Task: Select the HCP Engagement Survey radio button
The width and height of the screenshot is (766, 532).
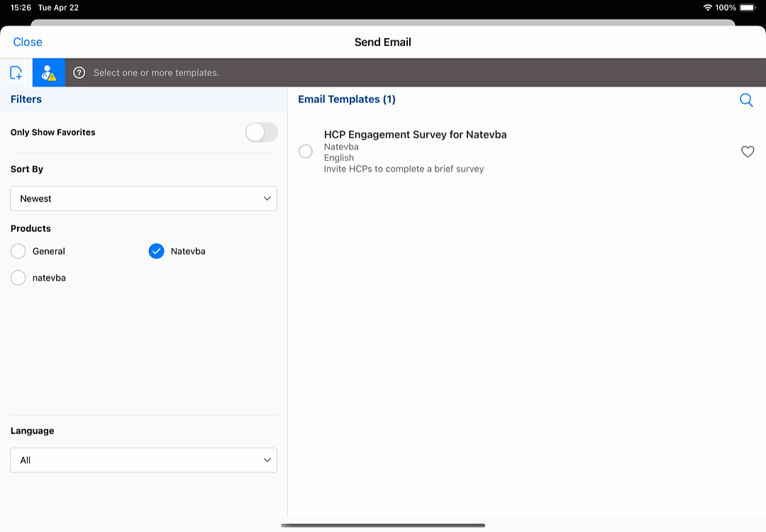Action: 306,151
